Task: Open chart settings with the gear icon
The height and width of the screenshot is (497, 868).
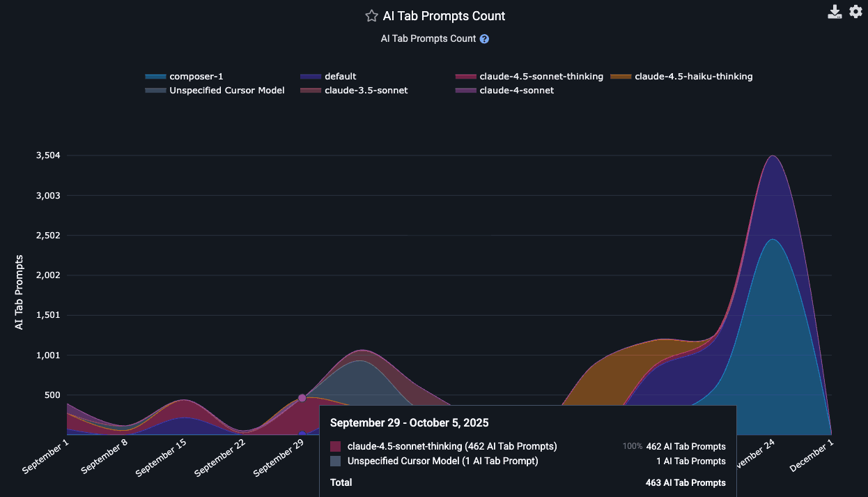Action: coord(855,12)
